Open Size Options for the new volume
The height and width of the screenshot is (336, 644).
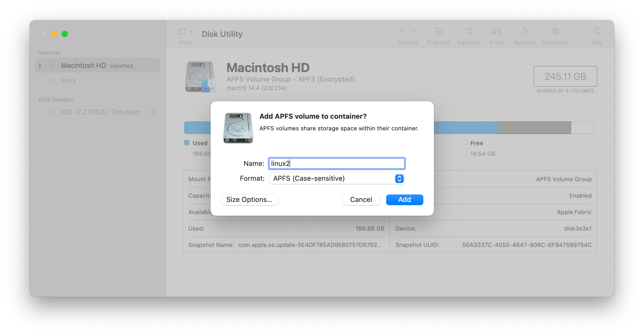249,200
